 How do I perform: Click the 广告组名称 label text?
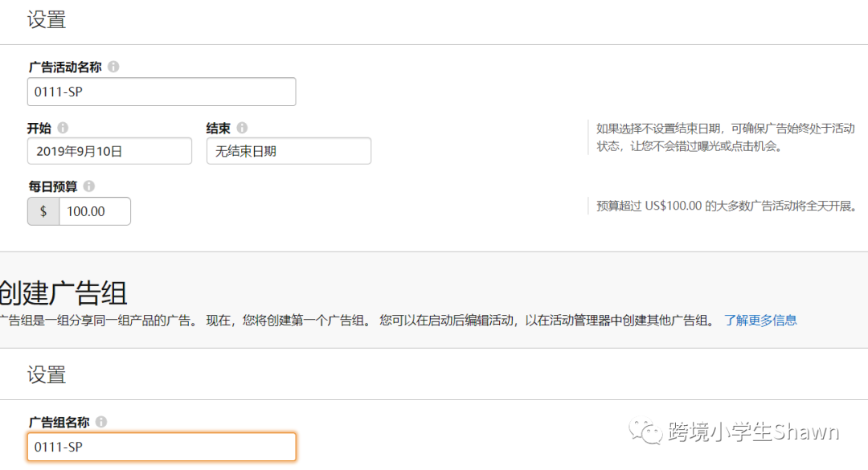point(59,422)
